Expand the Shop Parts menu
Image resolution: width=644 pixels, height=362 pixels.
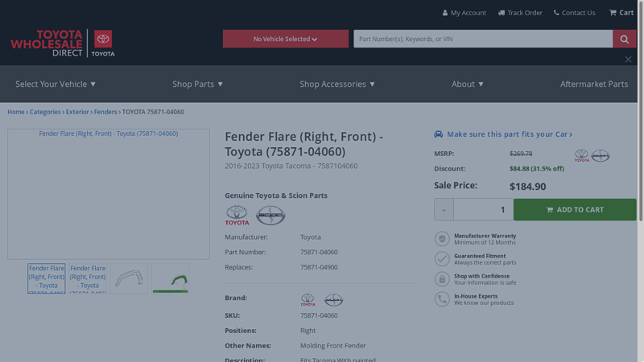[197, 84]
